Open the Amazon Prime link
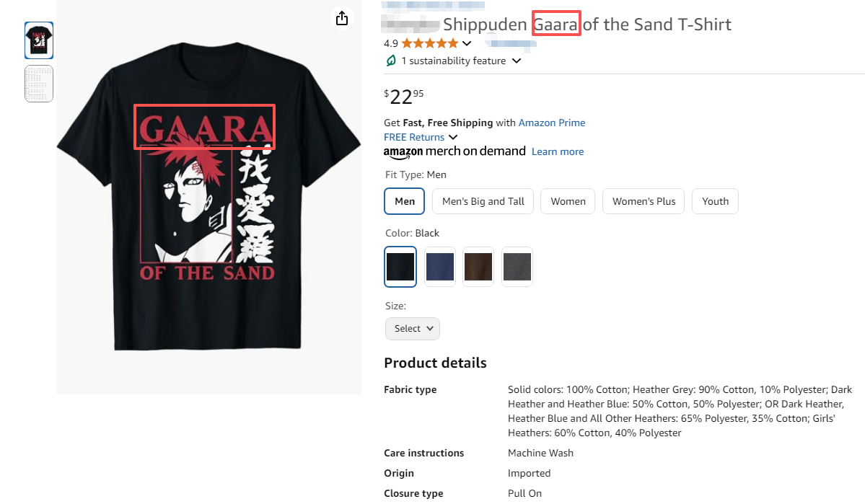Viewport: 865px width, 504px height. pyautogui.click(x=552, y=123)
